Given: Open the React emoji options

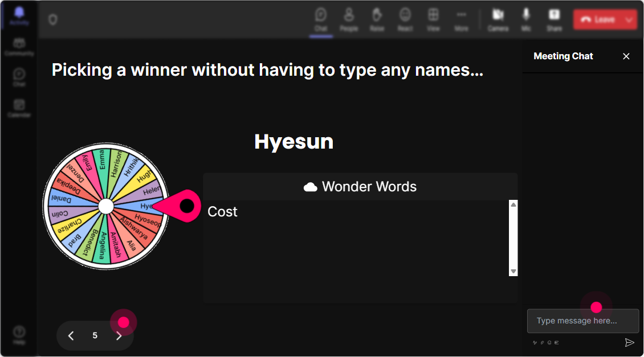Looking at the screenshot, I should click(x=405, y=19).
